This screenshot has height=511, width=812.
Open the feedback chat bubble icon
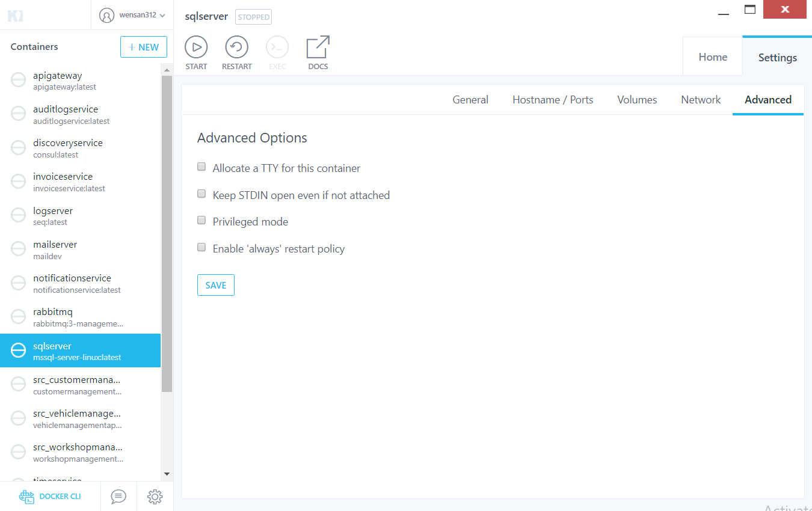(118, 497)
